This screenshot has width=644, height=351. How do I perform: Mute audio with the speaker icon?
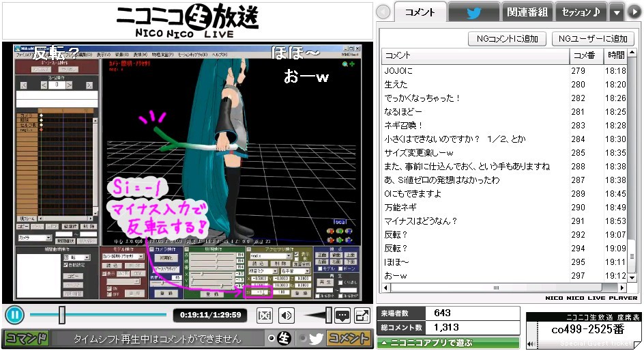point(287,315)
